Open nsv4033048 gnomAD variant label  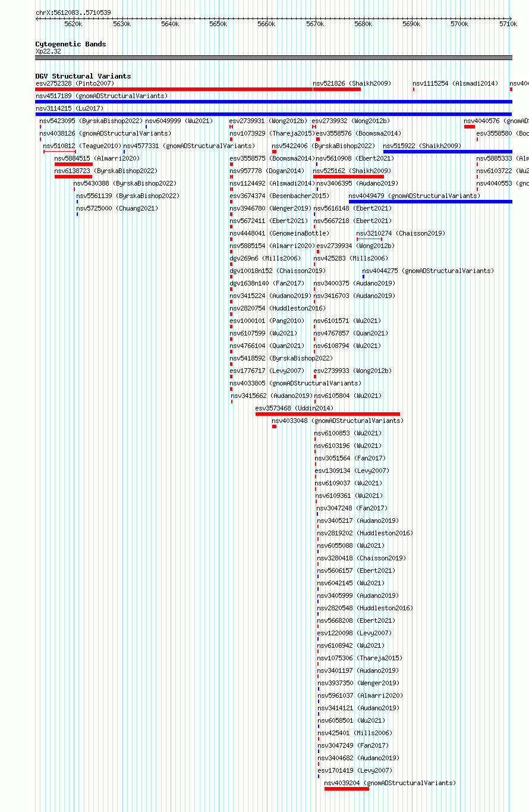(338, 421)
